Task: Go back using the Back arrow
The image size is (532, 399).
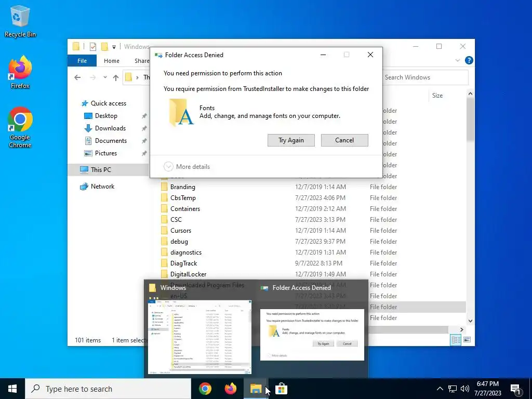Action: coord(77,77)
